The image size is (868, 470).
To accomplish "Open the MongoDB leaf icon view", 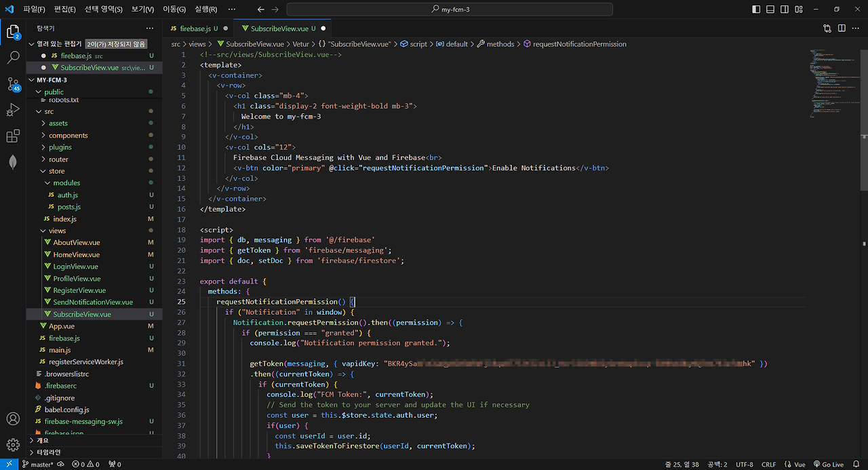I will pyautogui.click(x=13, y=162).
